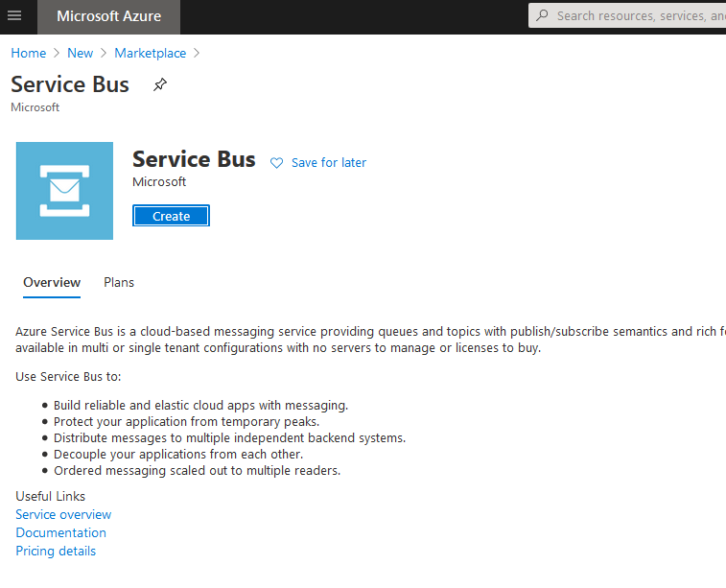Pin Service Bus to dashboard
This screenshot has width=726, height=588.
point(160,84)
